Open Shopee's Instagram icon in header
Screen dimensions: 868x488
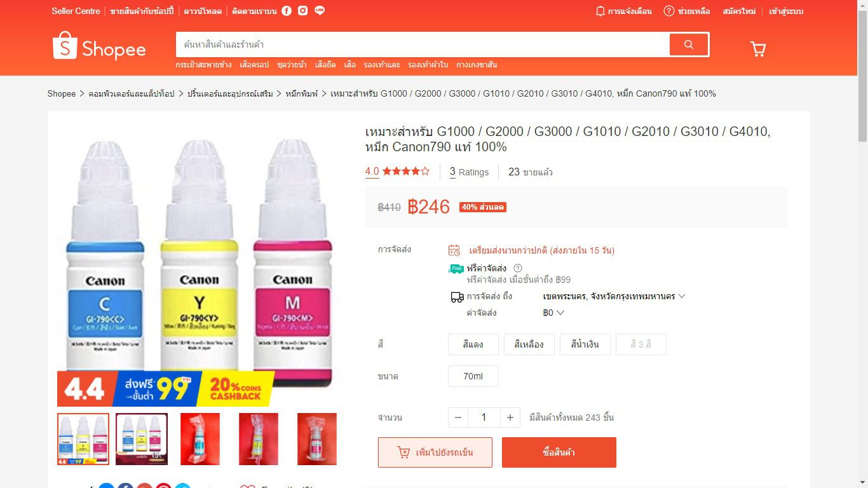click(303, 11)
